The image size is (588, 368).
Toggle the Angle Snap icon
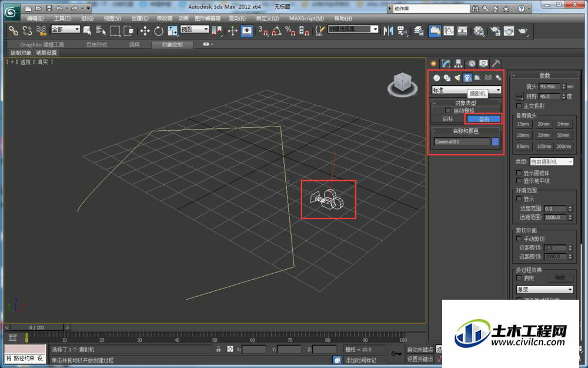pyautogui.click(x=276, y=31)
